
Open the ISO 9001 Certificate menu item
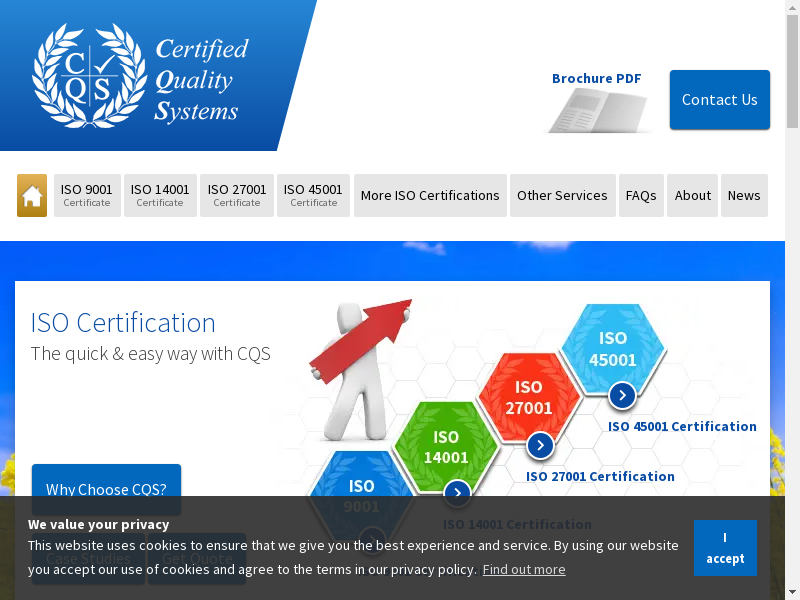[x=87, y=196]
